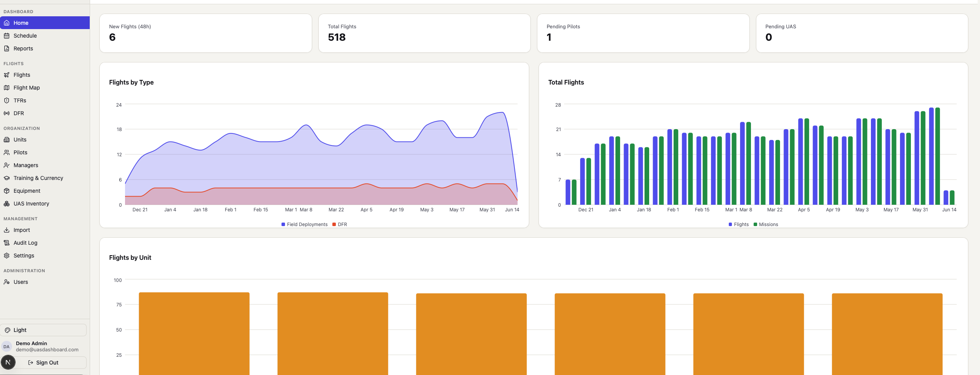980x375 pixels.
Task: Click the Total Flights chart heading
Action: click(566, 82)
